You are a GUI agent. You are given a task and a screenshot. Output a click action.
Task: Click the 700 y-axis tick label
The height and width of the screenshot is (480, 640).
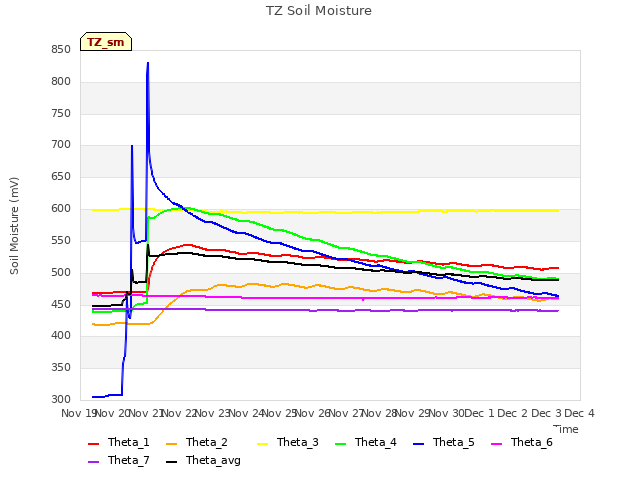point(61,144)
